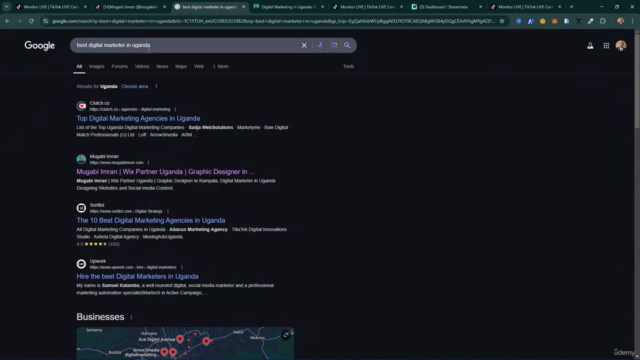
Task: Switch to Maps results
Action: point(181,67)
